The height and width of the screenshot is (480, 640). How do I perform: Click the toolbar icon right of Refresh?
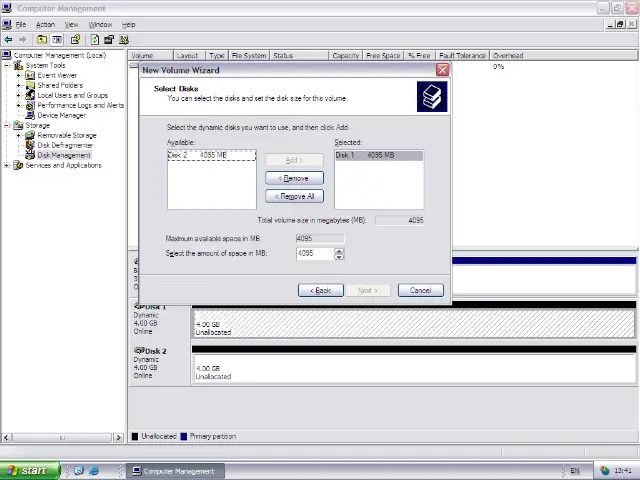point(109,40)
